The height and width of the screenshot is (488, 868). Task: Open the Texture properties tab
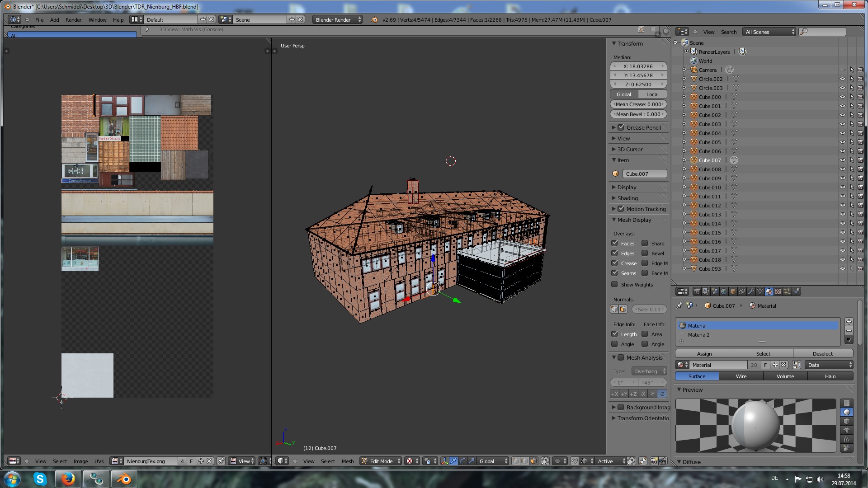778,291
